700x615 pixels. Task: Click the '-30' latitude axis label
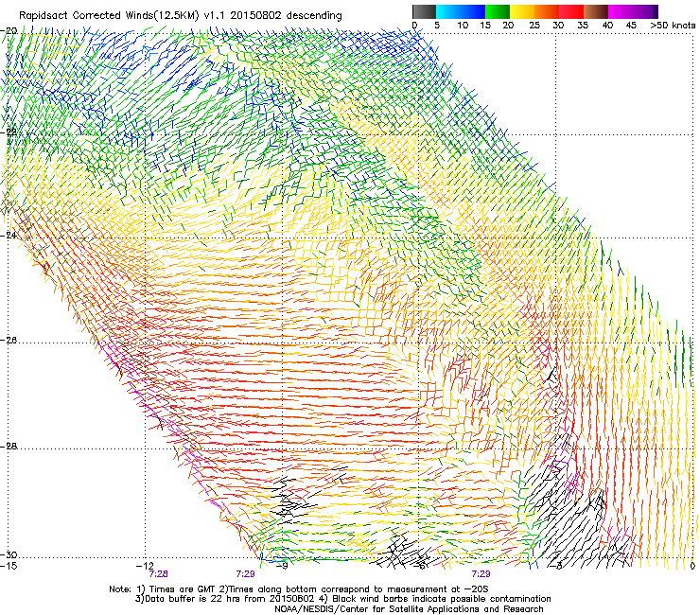[9, 554]
